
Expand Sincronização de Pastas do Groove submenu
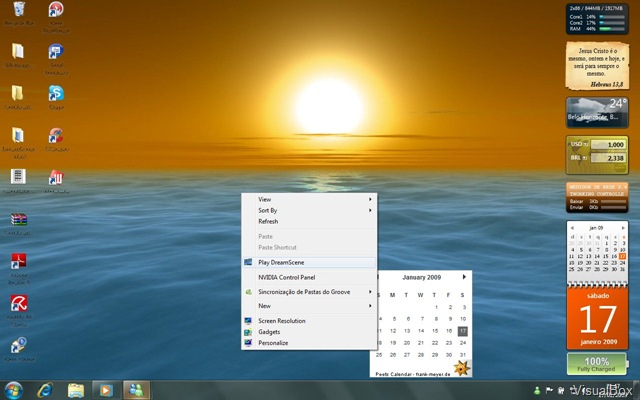(309, 292)
